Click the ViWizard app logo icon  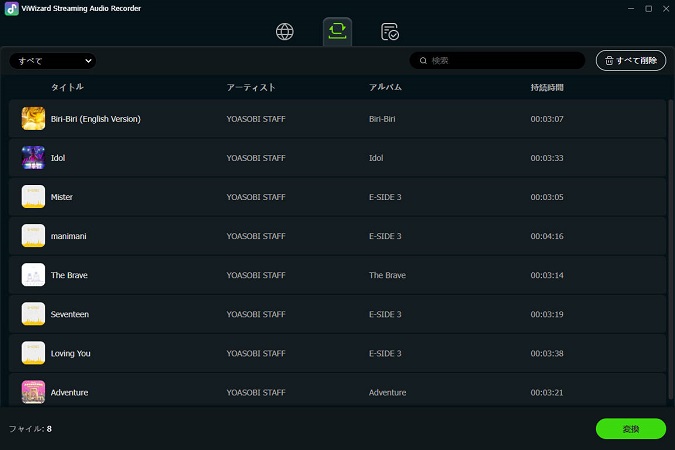click(x=12, y=8)
